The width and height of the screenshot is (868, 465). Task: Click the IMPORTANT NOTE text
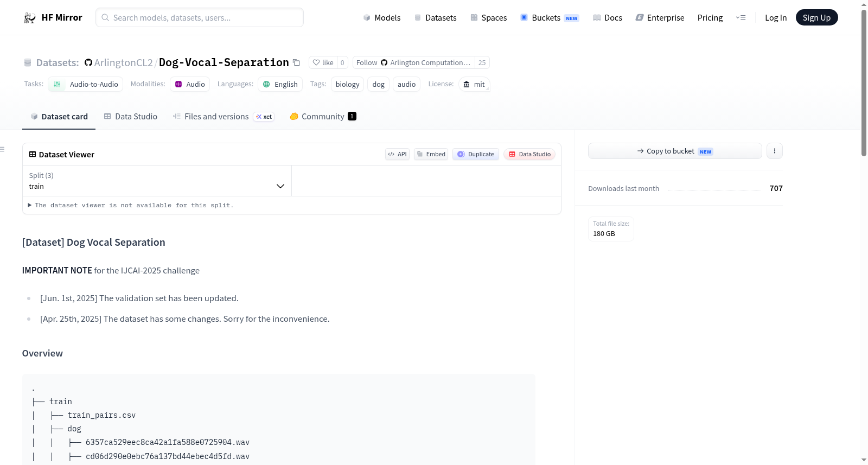point(57,270)
